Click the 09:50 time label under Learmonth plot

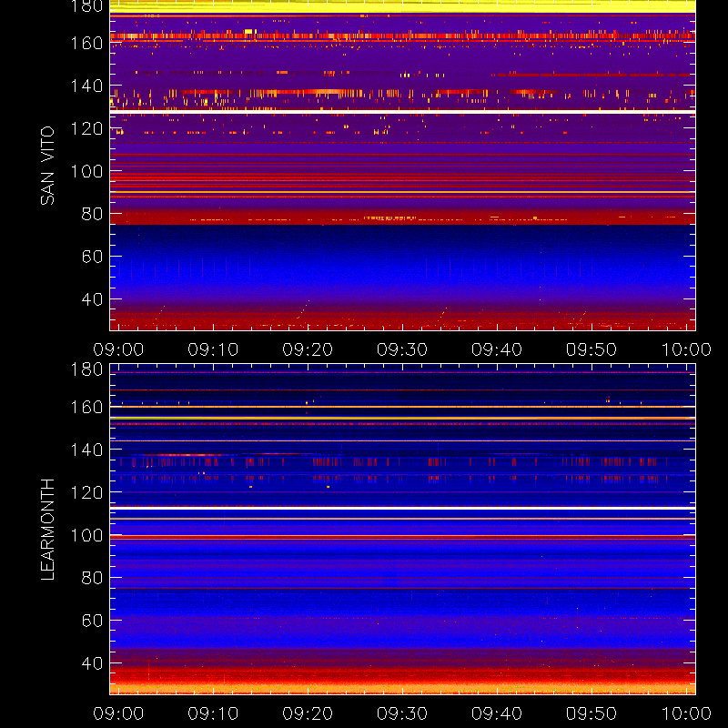click(x=591, y=713)
